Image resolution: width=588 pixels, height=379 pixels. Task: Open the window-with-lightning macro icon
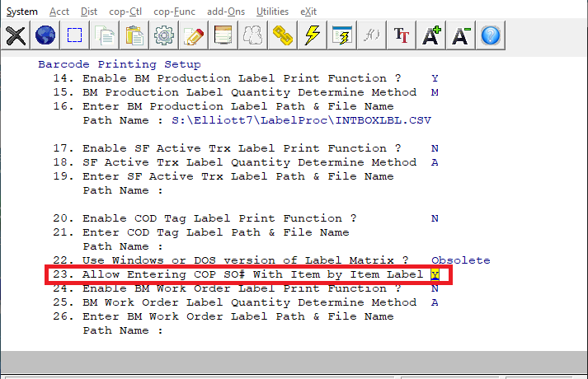[x=341, y=35]
